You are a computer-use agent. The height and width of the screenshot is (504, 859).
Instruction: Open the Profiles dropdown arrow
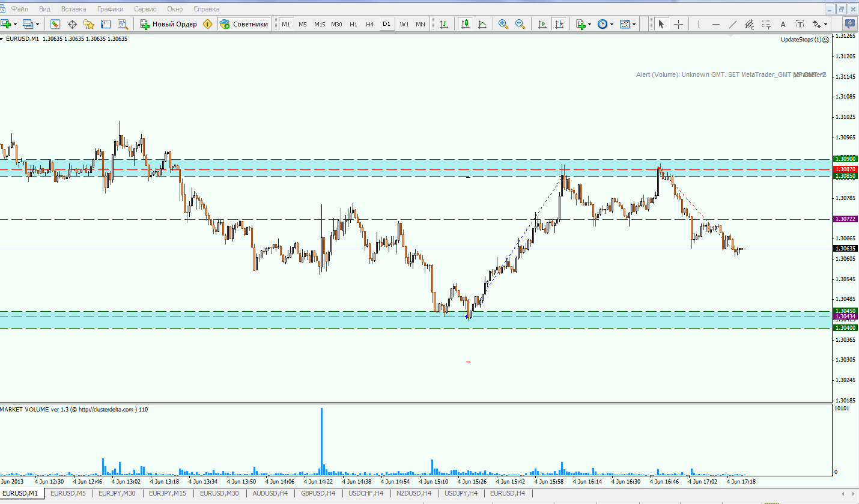point(37,24)
